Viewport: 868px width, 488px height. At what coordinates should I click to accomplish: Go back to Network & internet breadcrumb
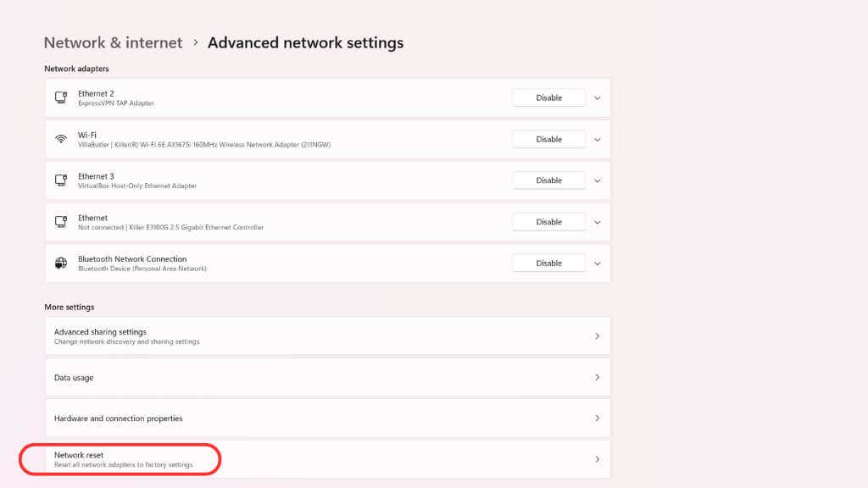click(113, 42)
